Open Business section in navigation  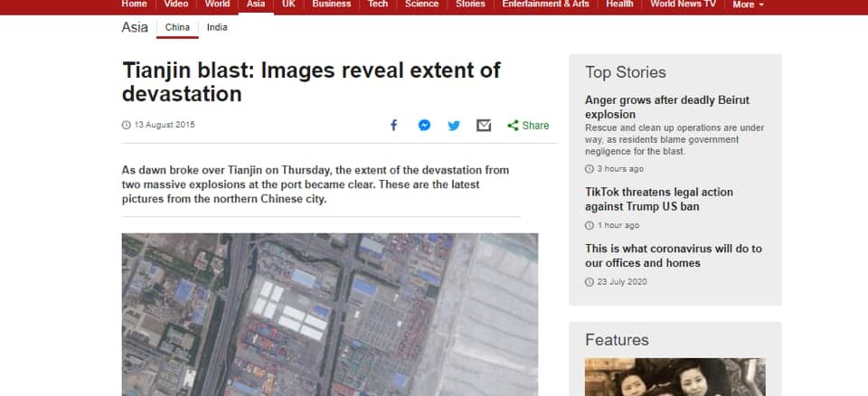(332, 4)
